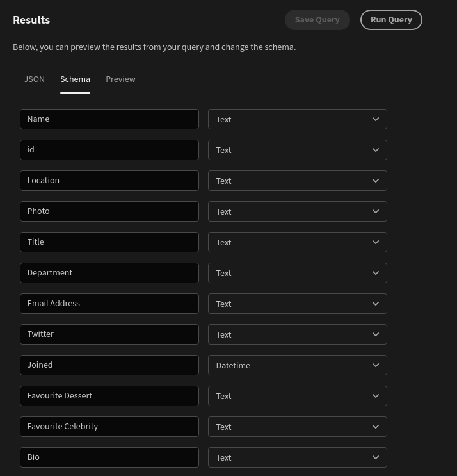Switch to the Preview tab

120,79
